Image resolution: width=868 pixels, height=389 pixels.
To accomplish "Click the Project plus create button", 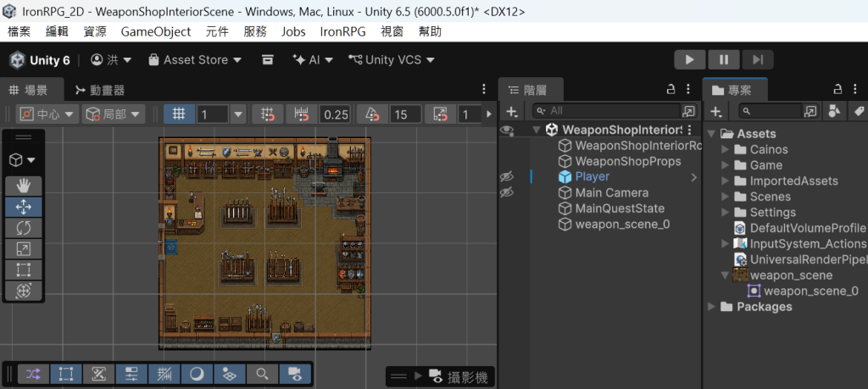I will (x=716, y=112).
